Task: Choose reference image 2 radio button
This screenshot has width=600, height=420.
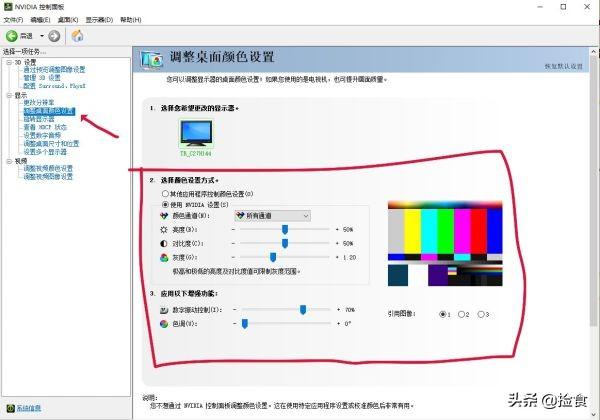Action: (x=461, y=314)
